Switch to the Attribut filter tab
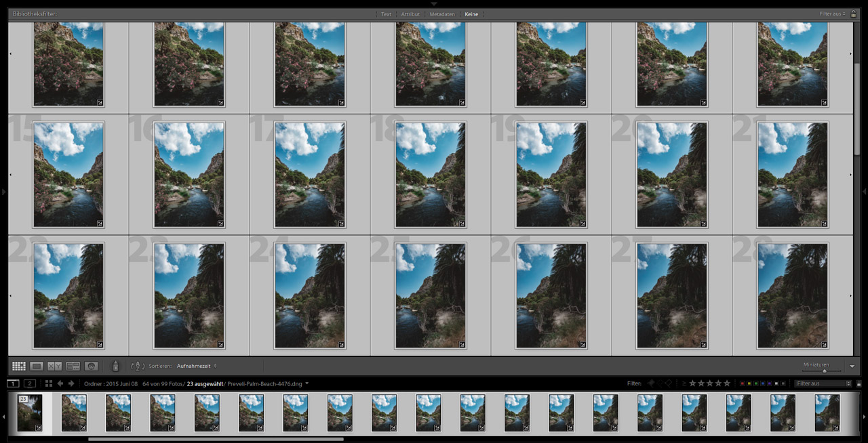The width and height of the screenshot is (868, 443). pos(410,14)
